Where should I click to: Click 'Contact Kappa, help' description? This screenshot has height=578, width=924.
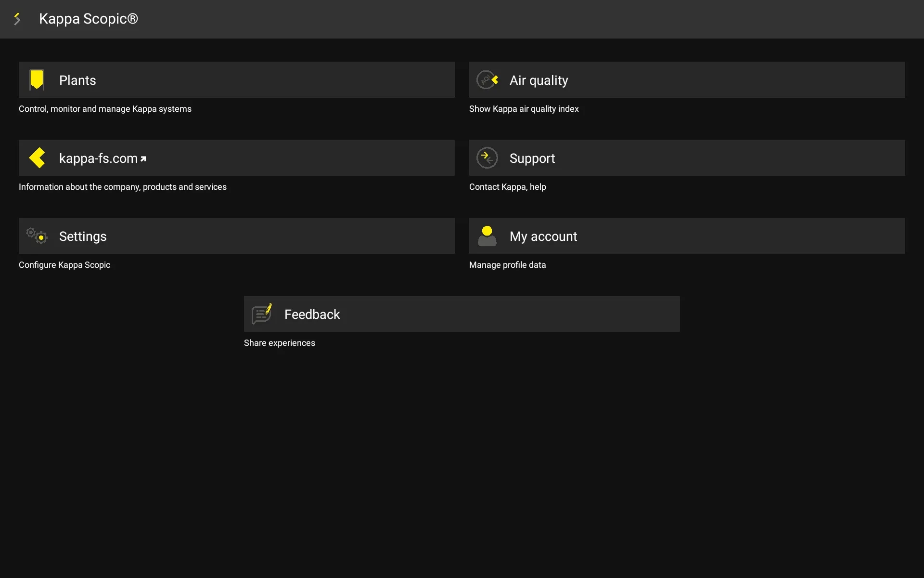coord(508,187)
